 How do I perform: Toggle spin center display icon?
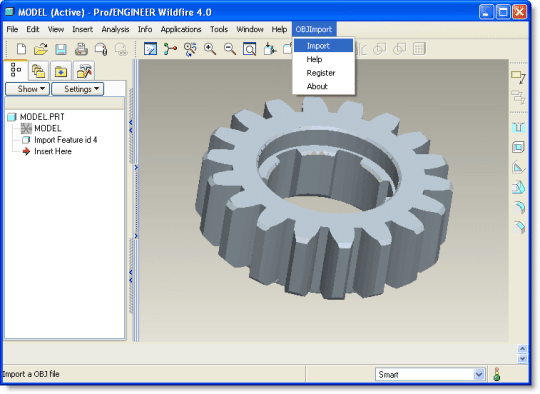click(170, 49)
